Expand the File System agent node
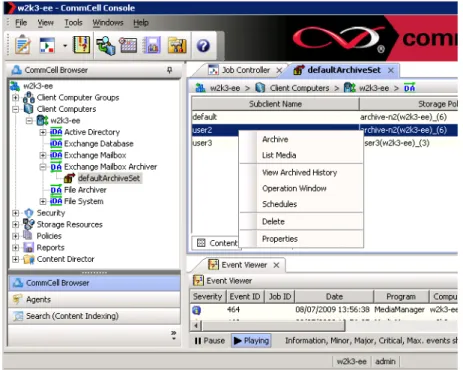The width and height of the screenshot is (463, 370). [x=43, y=201]
